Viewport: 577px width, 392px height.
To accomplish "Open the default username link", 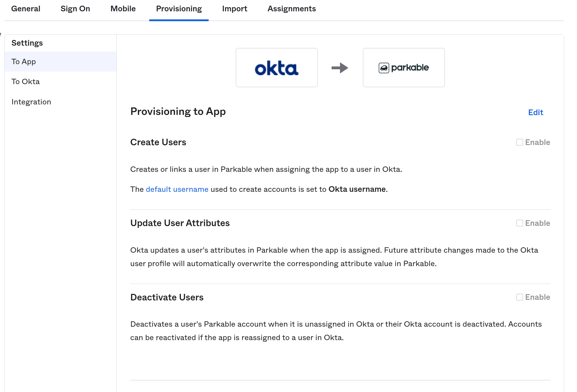I will pos(177,189).
